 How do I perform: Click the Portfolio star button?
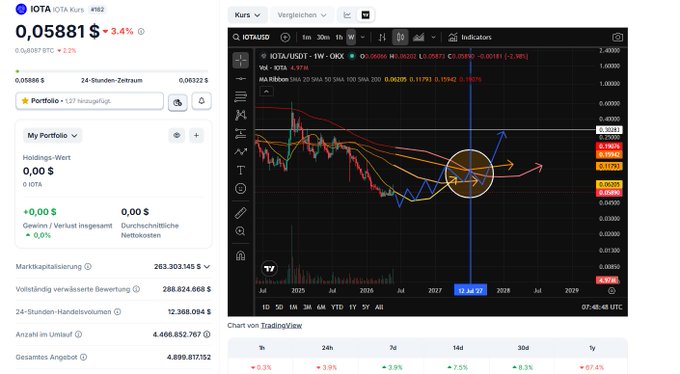coord(89,101)
